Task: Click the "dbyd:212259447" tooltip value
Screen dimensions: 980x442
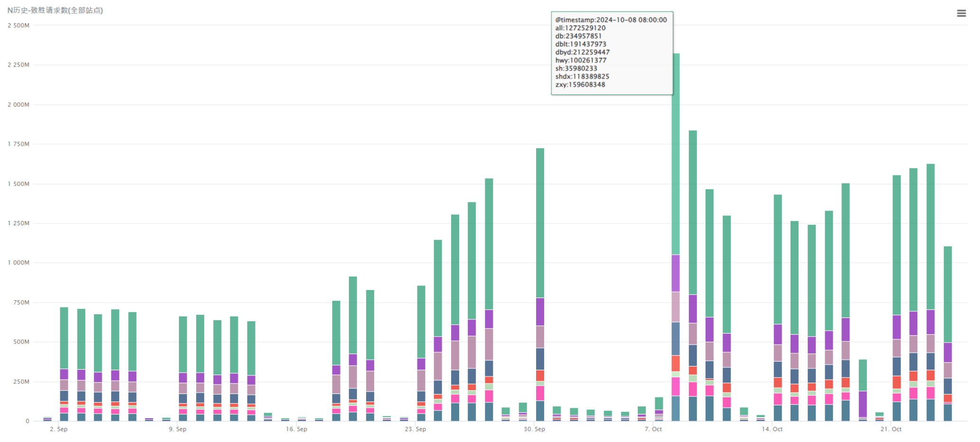Action: tap(583, 52)
